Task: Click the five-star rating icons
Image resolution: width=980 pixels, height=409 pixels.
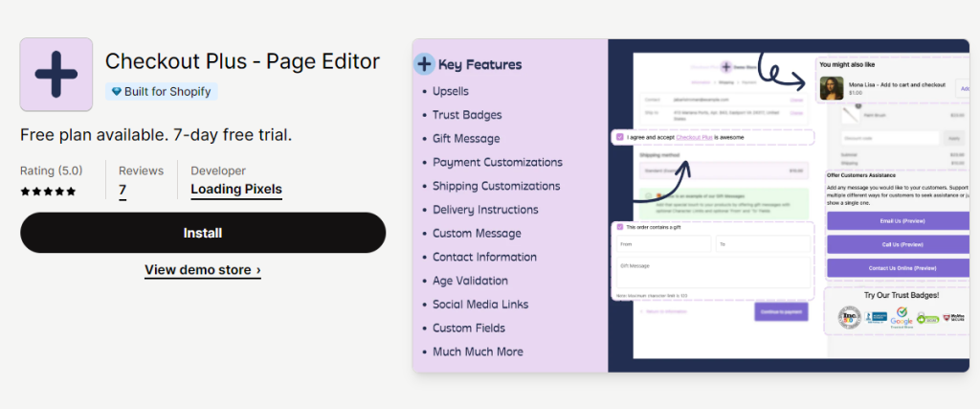Action: click(x=48, y=192)
